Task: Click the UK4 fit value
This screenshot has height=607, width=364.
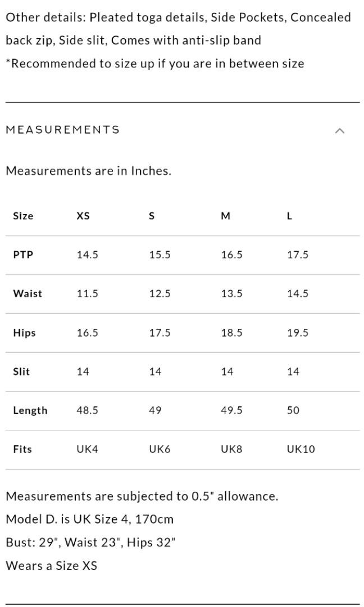Action: [x=88, y=449]
